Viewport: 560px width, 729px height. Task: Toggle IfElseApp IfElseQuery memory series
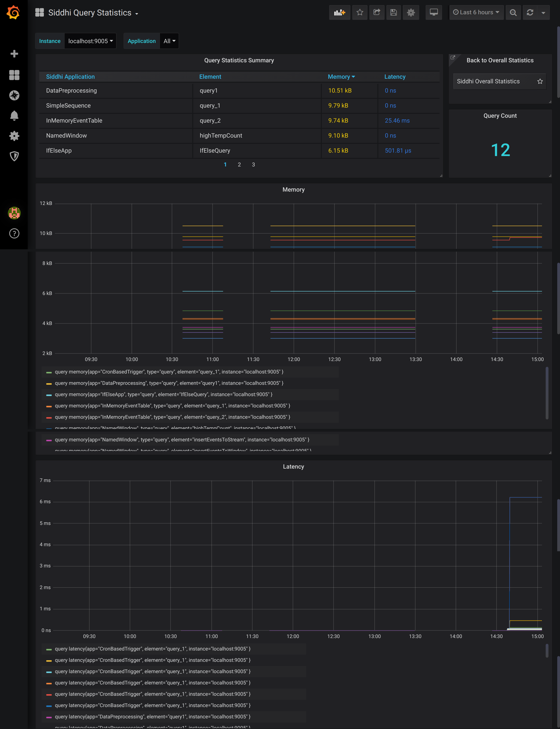(x=163, y=394)
